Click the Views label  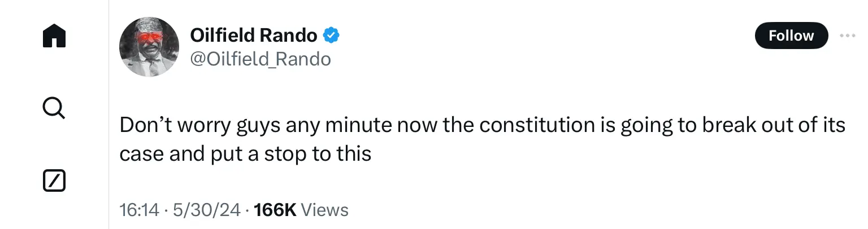325,210
